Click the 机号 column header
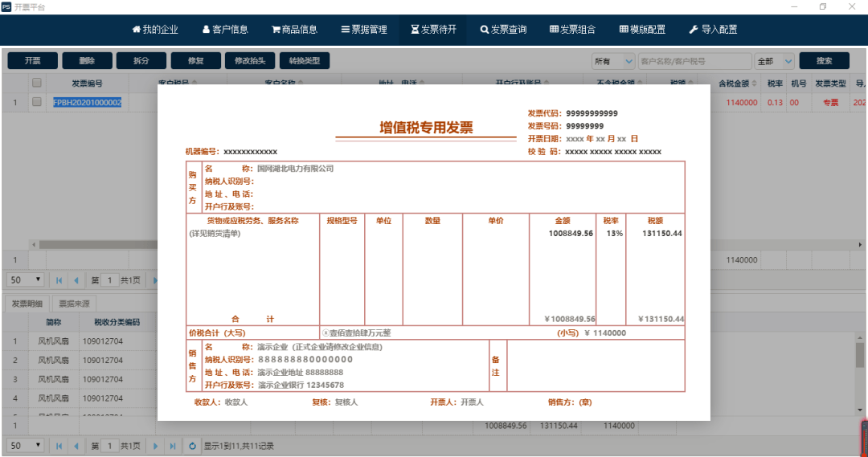 [798, 84]
